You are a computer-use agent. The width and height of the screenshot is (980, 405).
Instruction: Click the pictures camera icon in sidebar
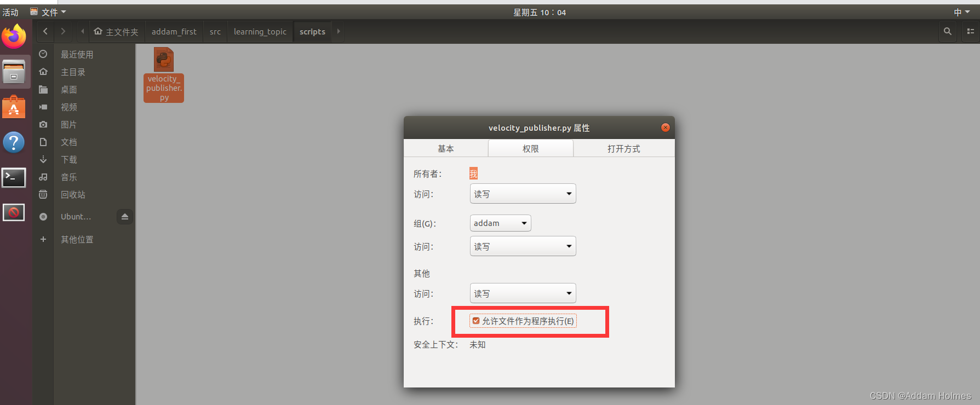point(43,124)
